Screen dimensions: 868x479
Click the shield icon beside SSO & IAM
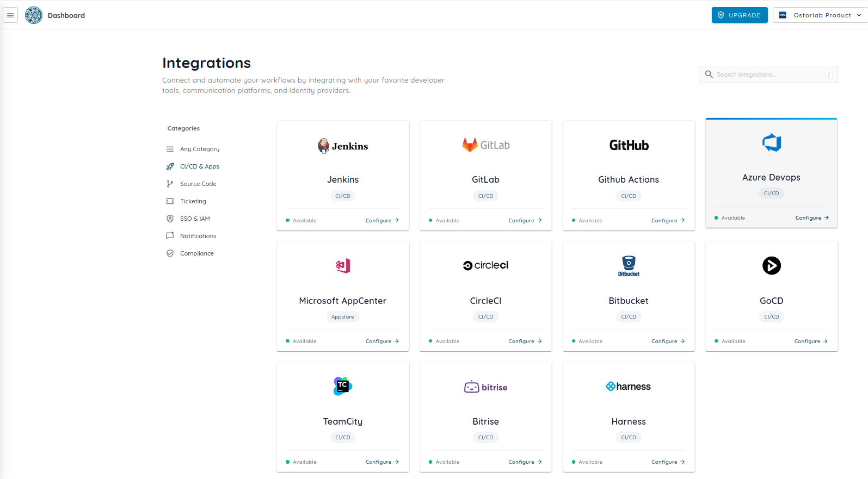point(170,219)
